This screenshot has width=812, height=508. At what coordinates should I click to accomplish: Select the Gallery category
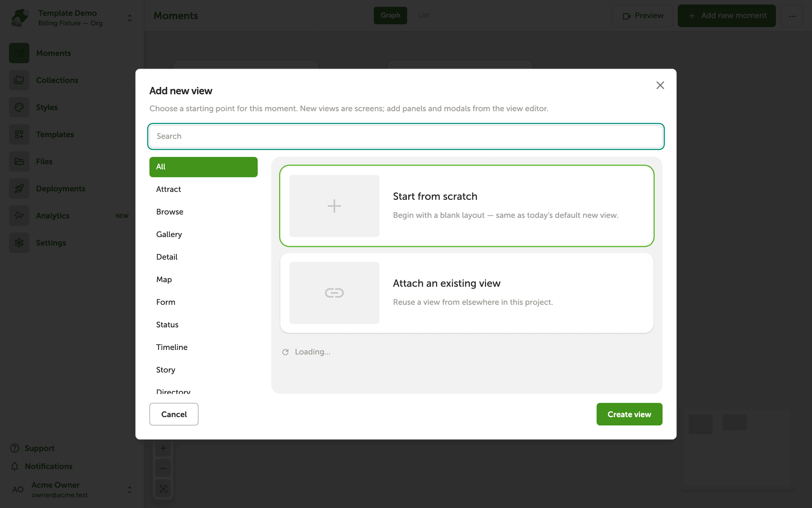[x=203, y=234]
